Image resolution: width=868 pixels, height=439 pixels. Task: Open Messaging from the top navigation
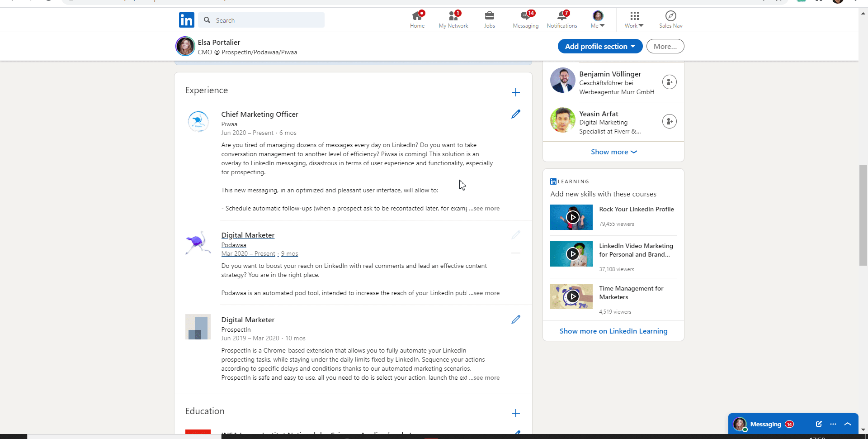coord(526,20)
